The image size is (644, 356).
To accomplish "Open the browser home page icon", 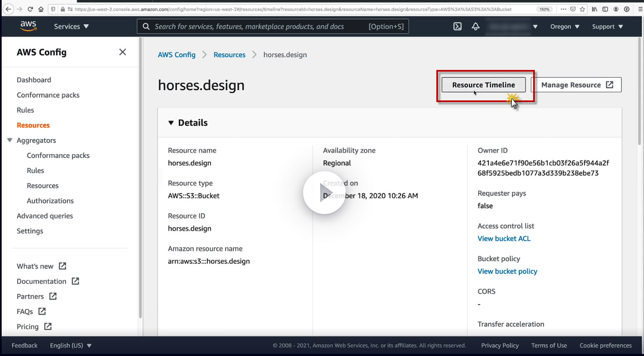I will (x=41, y=9).
